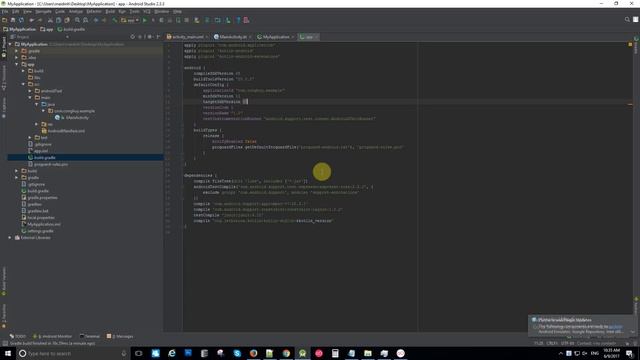Expand the androidTest folder node
Viewport: 640px width, 360px height.
30,91
